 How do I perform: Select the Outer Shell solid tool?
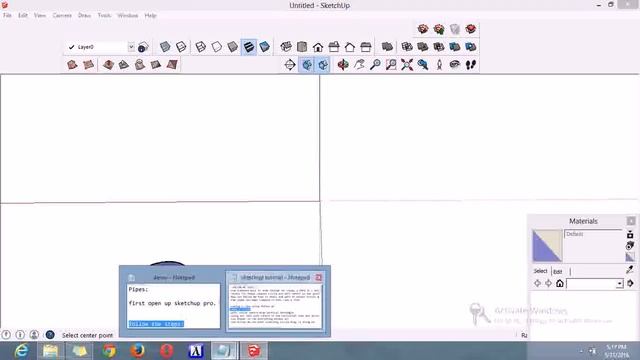point(387,47)
